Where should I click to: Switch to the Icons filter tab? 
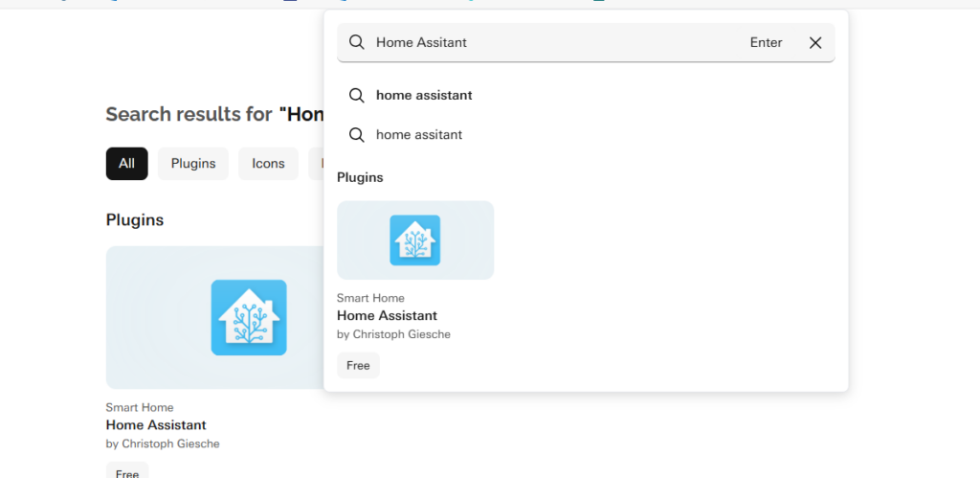268,164
